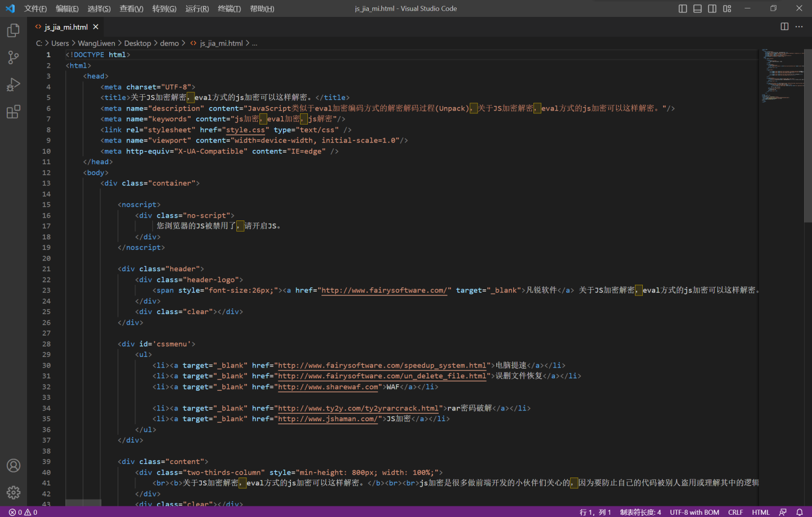This screenshot has height=517, width=812.
Task: Open the 查看(V) menu
Action: [x=131, y=8]
